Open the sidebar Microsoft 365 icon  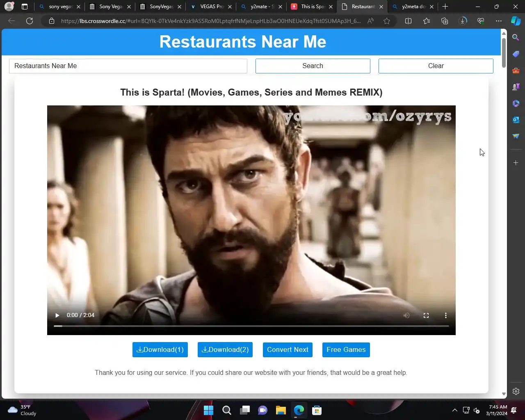click(516, 103)
